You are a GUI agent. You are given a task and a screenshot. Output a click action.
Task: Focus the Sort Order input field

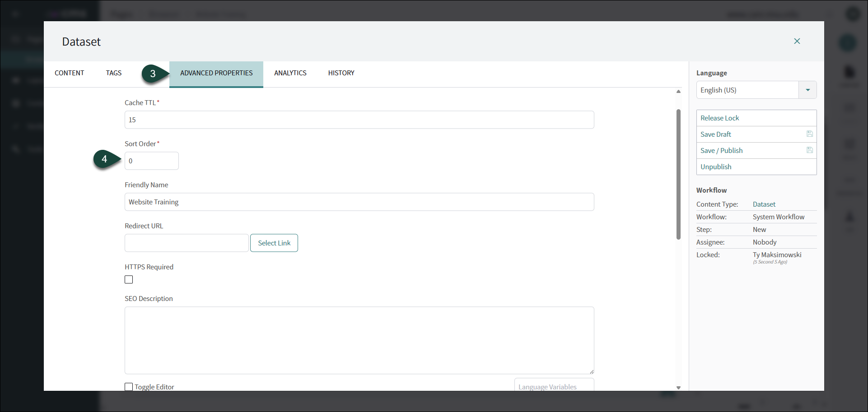point(152,161)
